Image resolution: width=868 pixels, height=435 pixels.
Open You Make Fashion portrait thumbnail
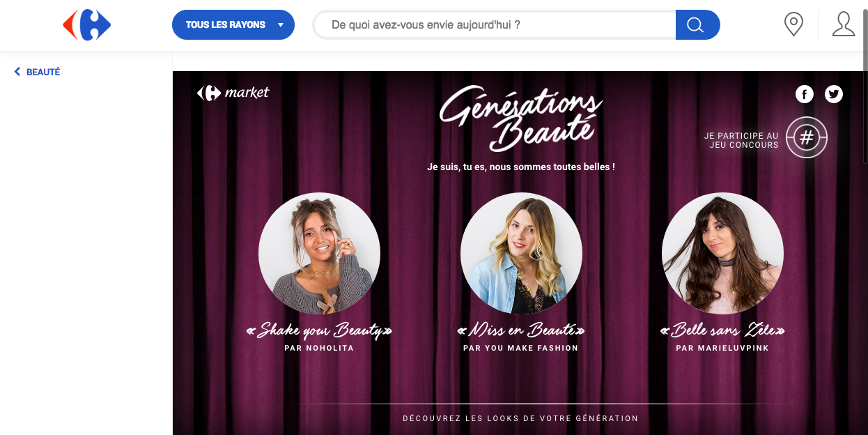click(521, 253)
